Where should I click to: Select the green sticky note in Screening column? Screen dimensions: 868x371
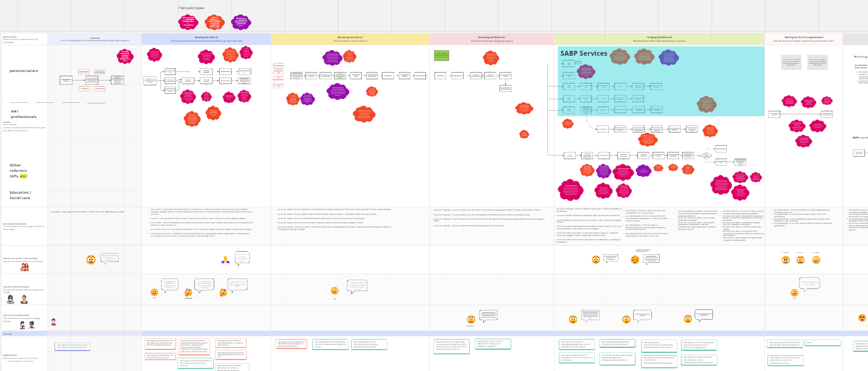pos(441,55)
